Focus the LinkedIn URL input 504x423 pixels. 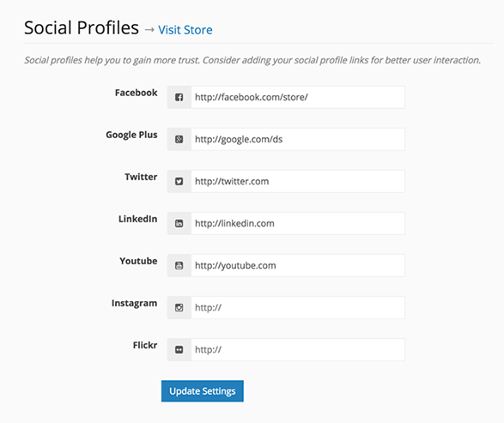coord(298,223)
